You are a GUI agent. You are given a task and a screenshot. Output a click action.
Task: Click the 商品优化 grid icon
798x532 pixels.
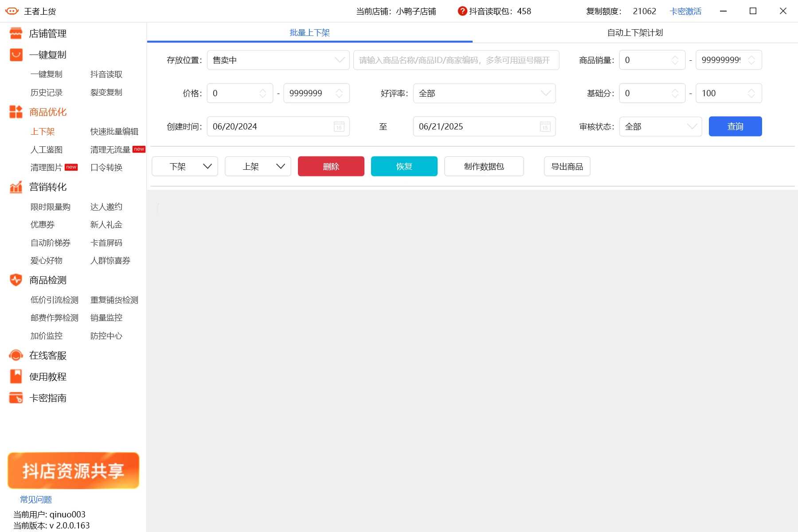coord(16,112)
